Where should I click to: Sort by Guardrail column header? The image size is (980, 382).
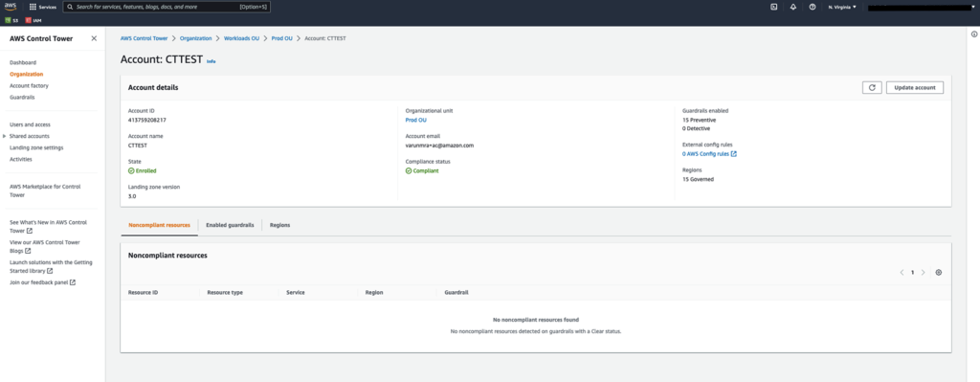(457, 292)
